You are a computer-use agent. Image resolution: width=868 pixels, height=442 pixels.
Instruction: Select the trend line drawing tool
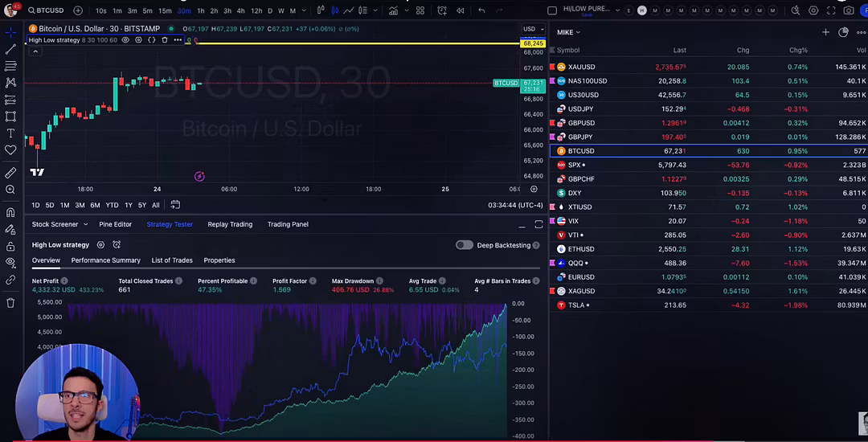click(10, 50)
